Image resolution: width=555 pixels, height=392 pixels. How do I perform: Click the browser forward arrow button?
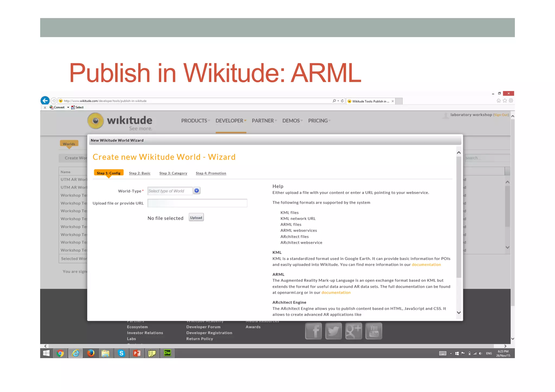[x=54, y=101]
